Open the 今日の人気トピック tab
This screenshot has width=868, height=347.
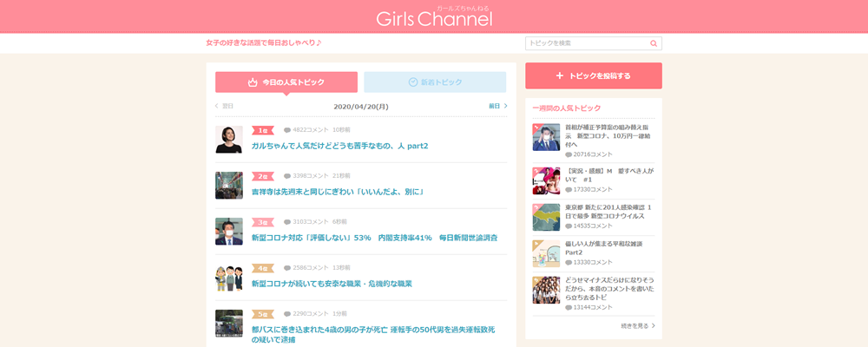coord(286,82)
